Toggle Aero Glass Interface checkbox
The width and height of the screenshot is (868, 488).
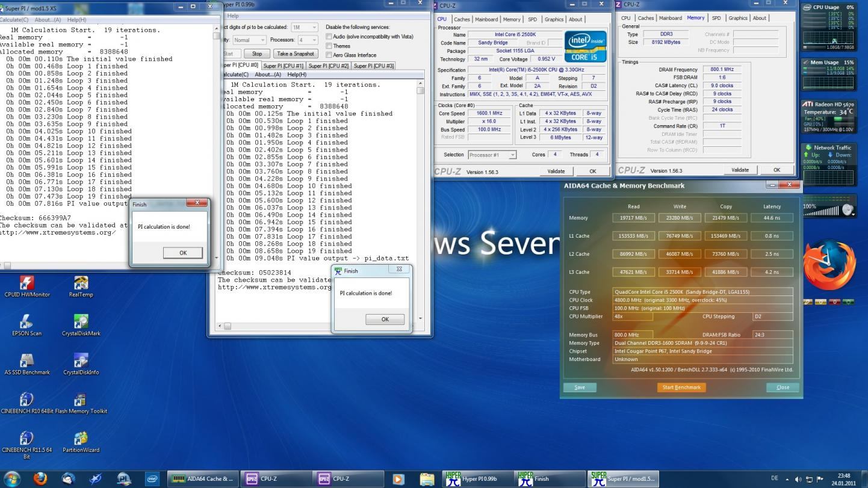[329, 55]
